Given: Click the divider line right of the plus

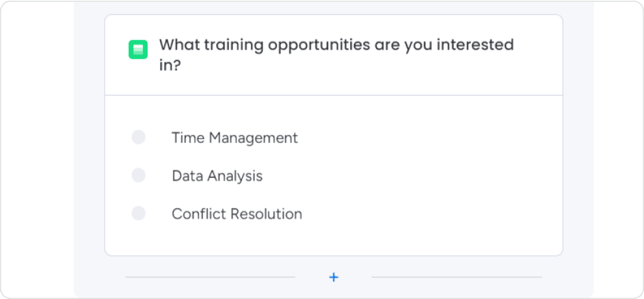Looking at the screenshot, I should coord(456,277).
